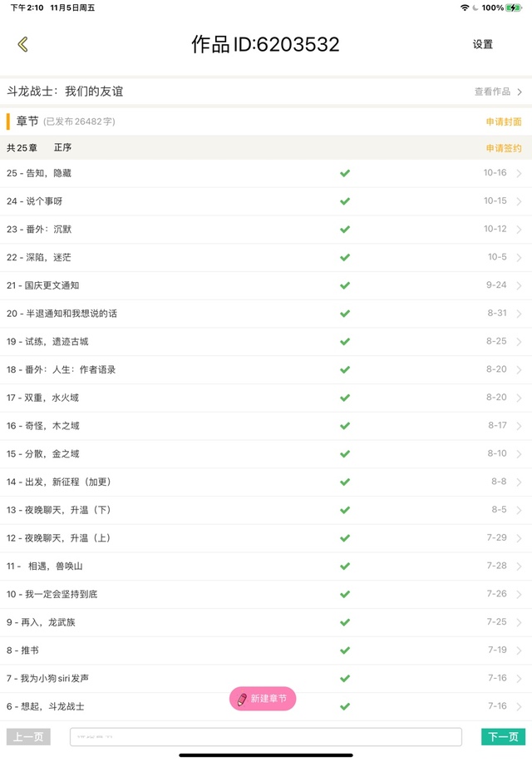Click green checkmark for chapter 17 双重，水火域
This screenshot has height=762, width=532.
tap(345, 398)
